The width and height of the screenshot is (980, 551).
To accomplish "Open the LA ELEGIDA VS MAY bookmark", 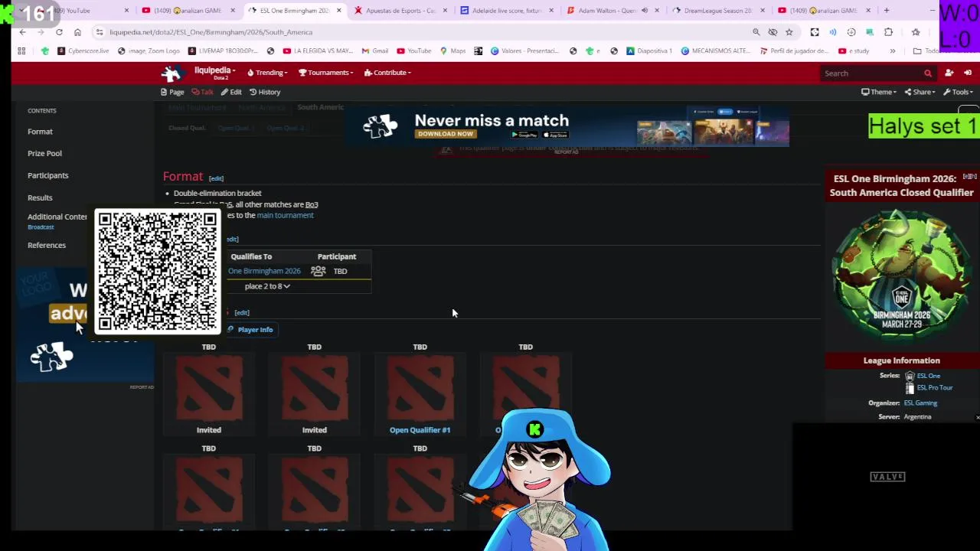I will 317,51.
